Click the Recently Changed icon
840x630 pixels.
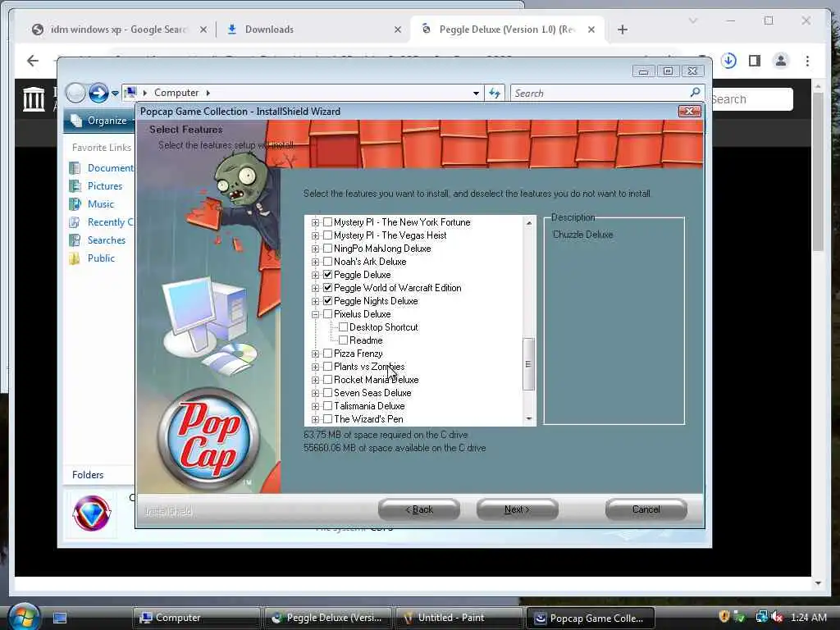[x=75, y=222]
